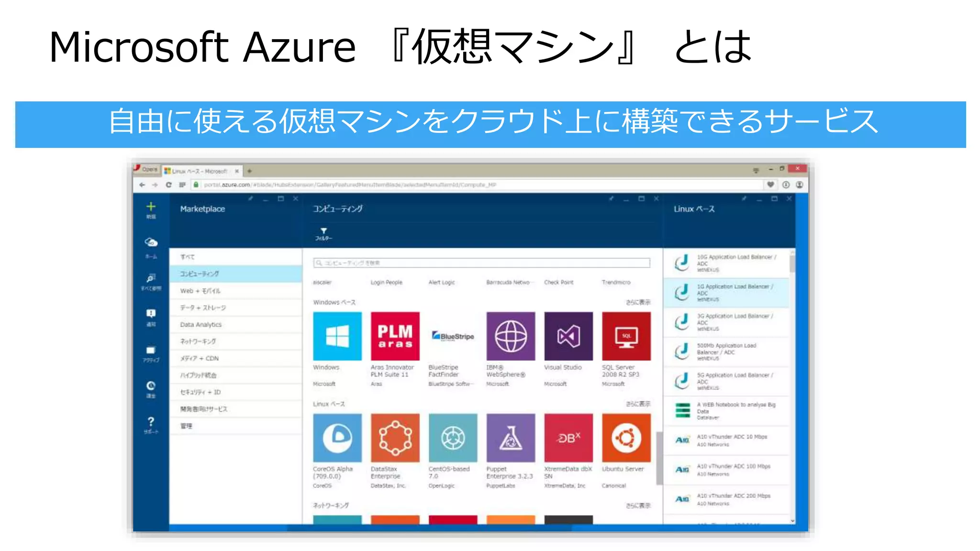Select the 開発者向けサービス category
This screenshot has height=551, width=980.
point(235,409)
